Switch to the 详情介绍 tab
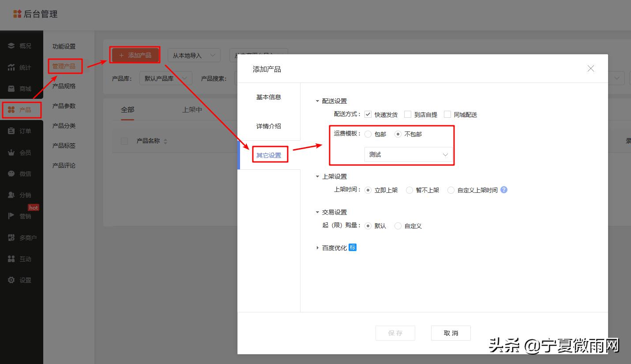Screen dimensions: 631x364 pos(269,126)
